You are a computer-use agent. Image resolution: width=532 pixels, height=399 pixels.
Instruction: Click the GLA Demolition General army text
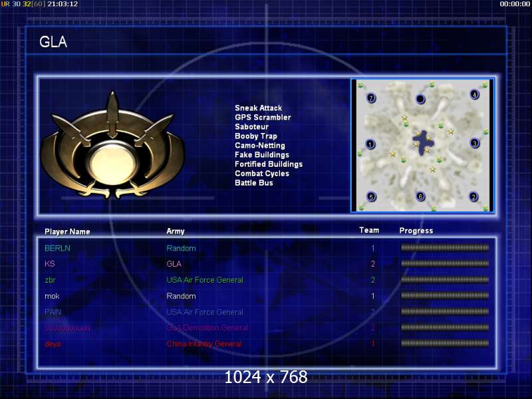click(207, 328)
